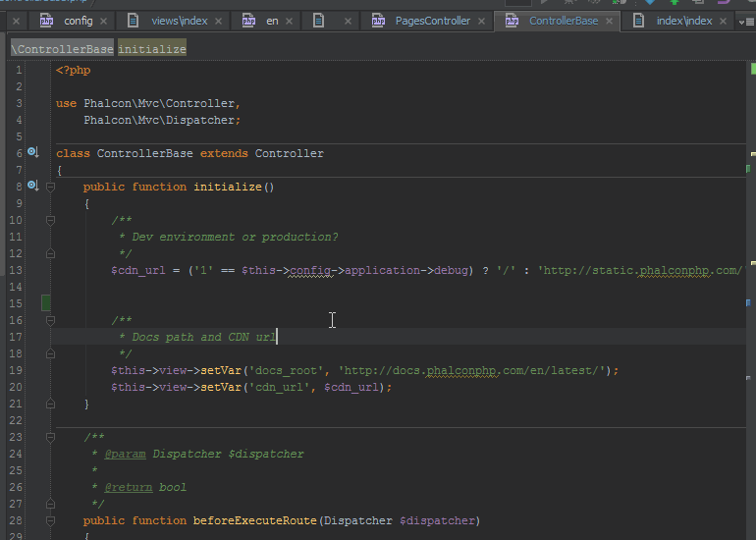Collapse the initialize function on line 8

click(50, 188)
